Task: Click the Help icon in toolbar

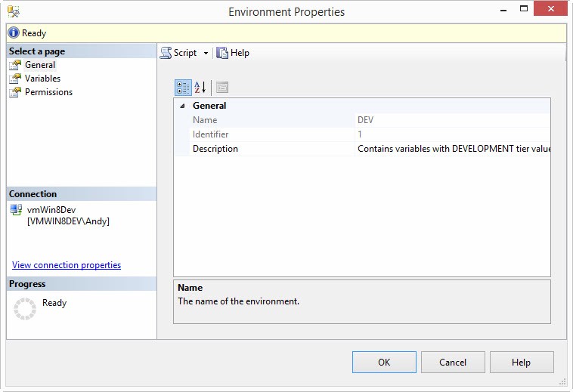Action: (222, 53)
